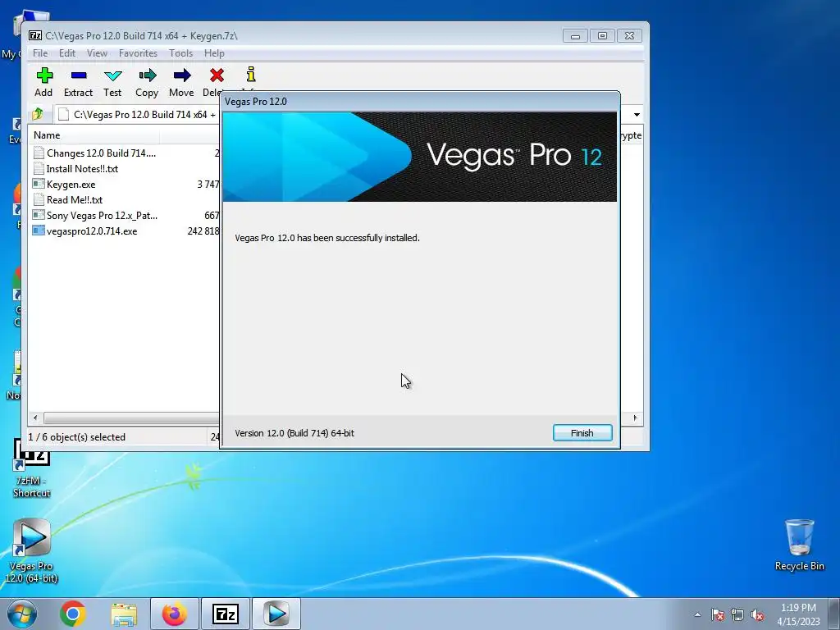Viewport: 840px width, 630px height.
Task: Click the Finish button in Vegas installer
Action: point(582,433)
